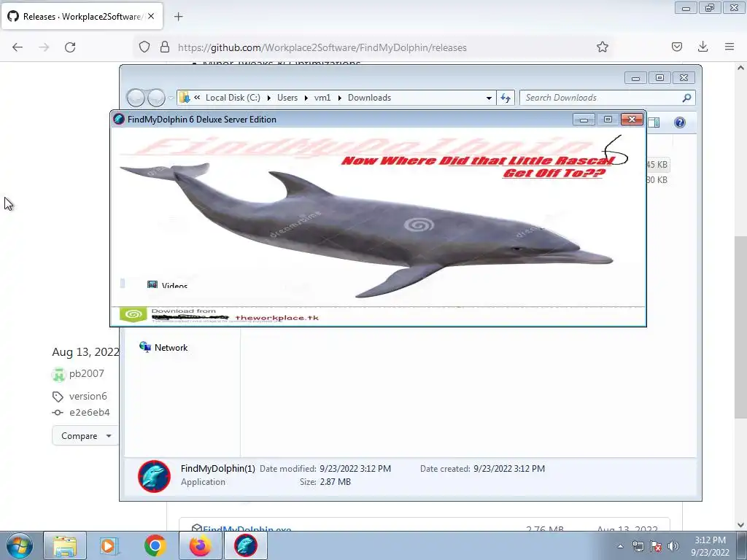Open Explorer help question mark icon
The height and width of the screenshot is (560, 747).
(680, 122)
